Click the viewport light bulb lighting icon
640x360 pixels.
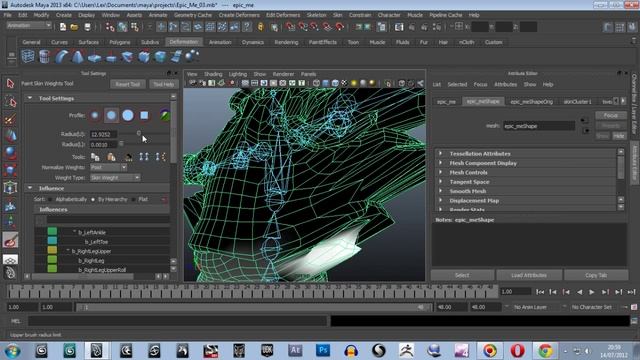354,83
